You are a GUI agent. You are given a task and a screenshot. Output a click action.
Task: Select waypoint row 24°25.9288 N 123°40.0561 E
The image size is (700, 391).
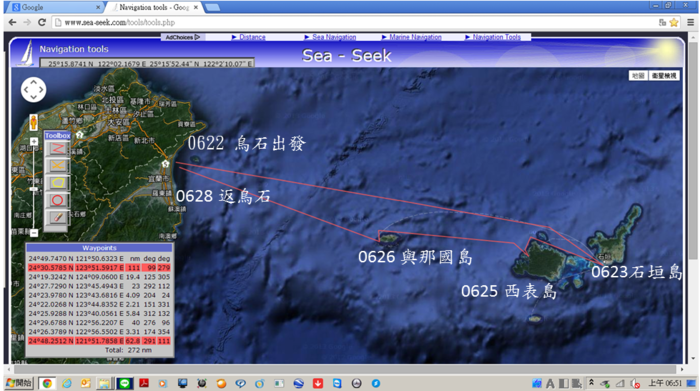[x=99, y=313]
